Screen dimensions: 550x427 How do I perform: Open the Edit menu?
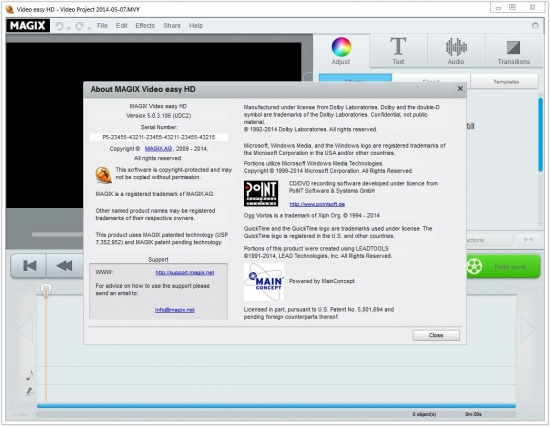(122, 26)
